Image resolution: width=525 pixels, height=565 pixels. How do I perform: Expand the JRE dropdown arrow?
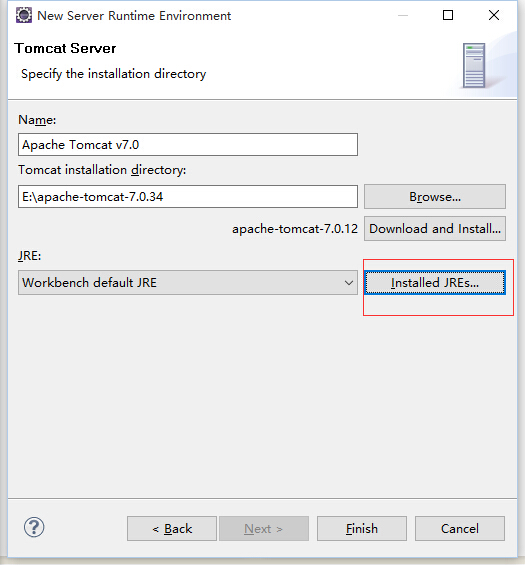coord(348,283)
